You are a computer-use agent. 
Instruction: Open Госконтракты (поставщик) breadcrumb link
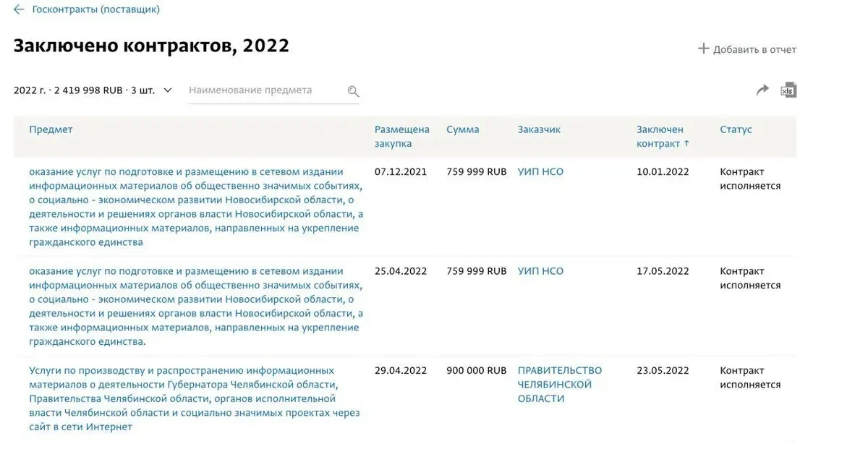click(x=96, y=9)
